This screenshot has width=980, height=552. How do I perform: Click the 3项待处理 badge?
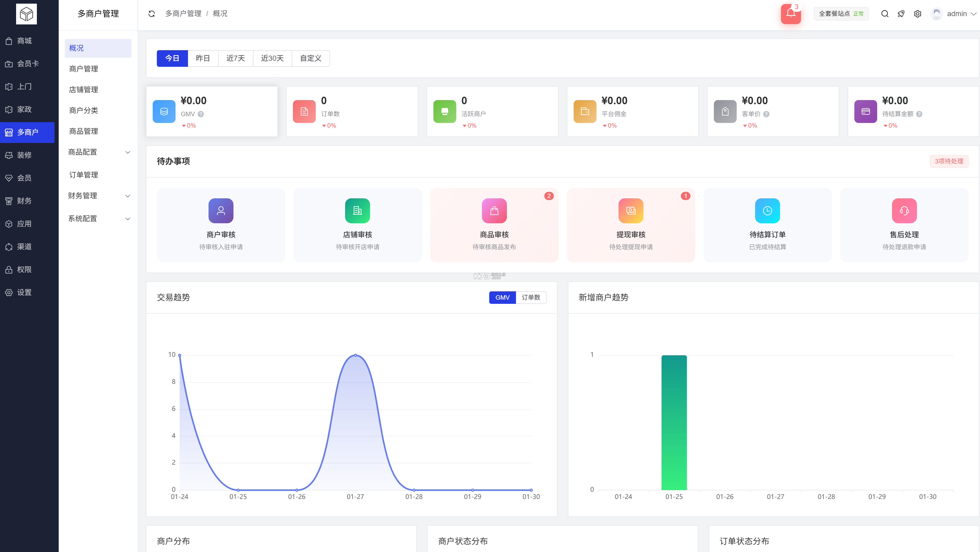click(949, 161)
